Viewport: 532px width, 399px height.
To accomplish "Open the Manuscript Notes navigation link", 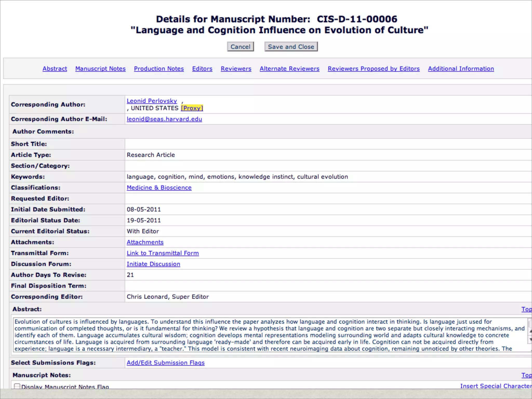I will pyautogui.click(x=100, y=69).
